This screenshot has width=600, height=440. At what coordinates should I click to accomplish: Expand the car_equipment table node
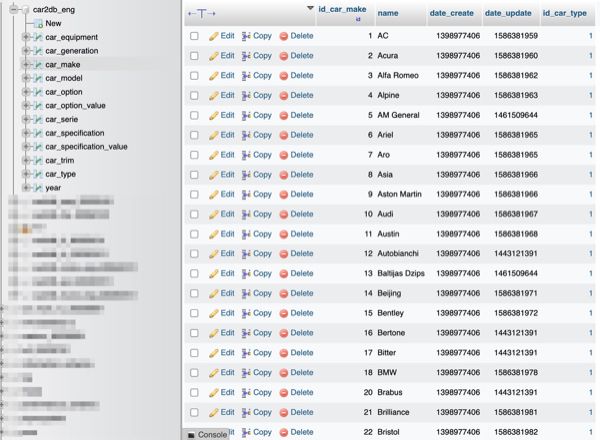pyautogui.click(x=26, y=37)
